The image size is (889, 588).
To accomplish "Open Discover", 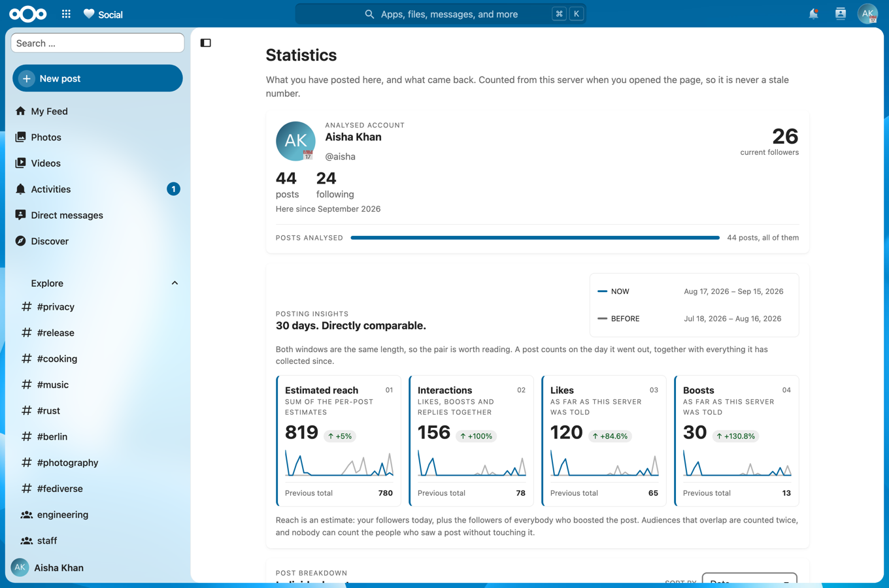I will click(x=97, y=241).
